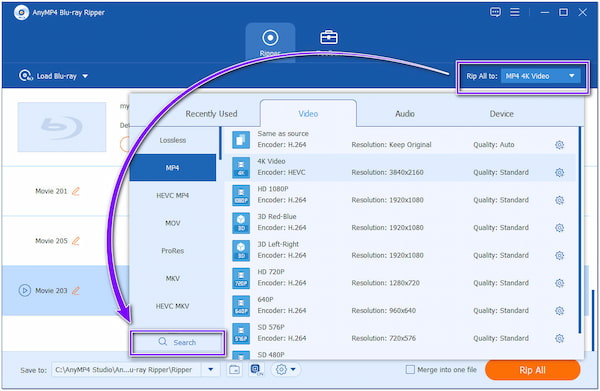Click the Same as source format icon
Viewport: 600px width, 391px height.
click(x=241, y=140)
